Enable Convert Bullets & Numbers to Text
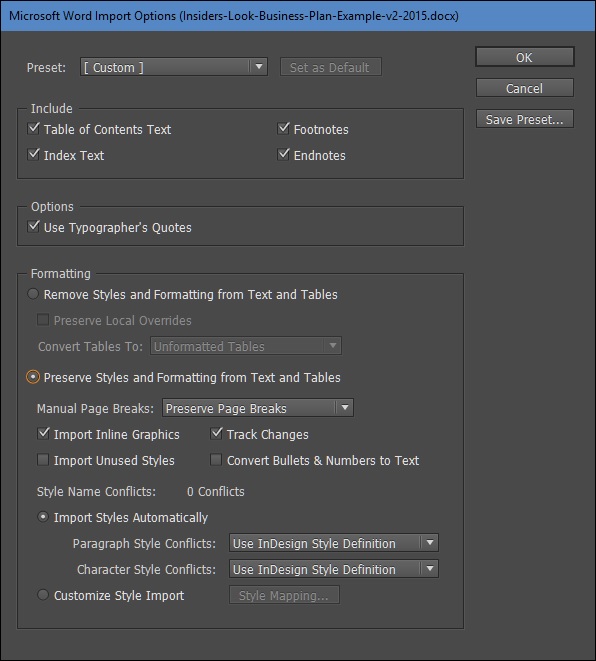This screenshot has width=596, height=661. (216, 459)
